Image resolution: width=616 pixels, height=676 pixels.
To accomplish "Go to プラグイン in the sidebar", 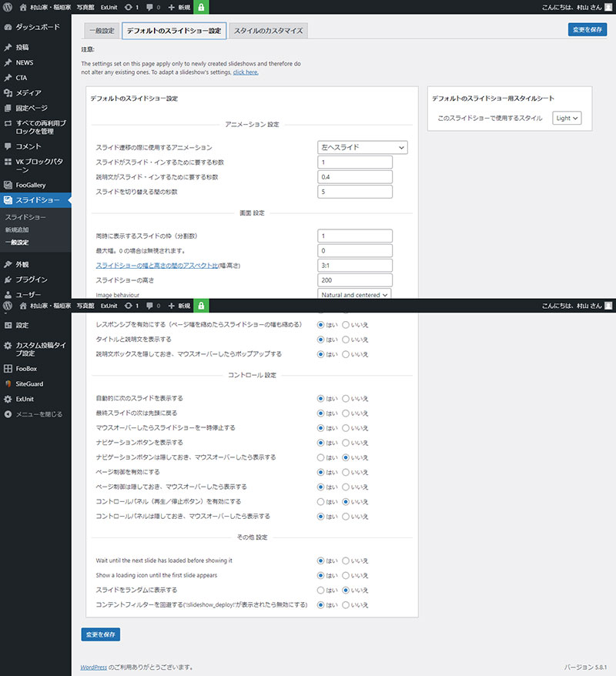I will 32,279.
